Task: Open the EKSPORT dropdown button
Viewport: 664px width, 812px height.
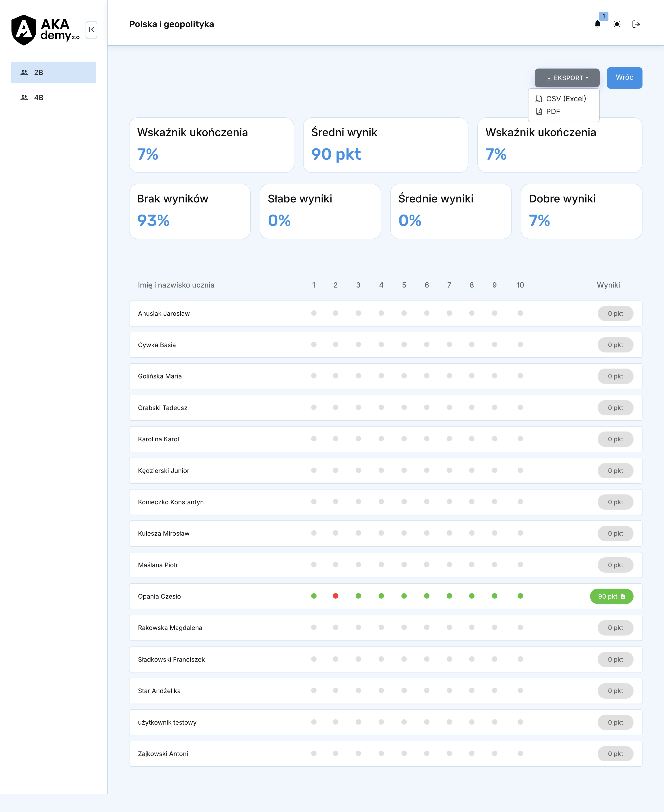Action: 567,78
